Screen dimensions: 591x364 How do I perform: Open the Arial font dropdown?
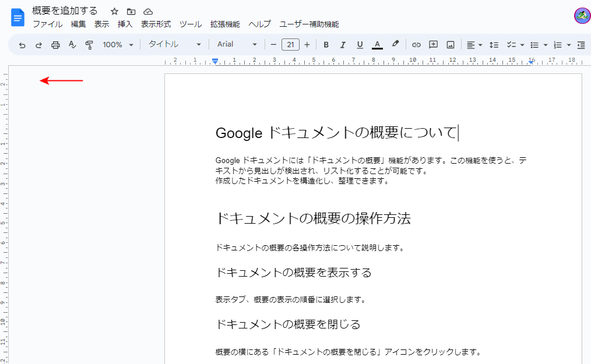237,44
